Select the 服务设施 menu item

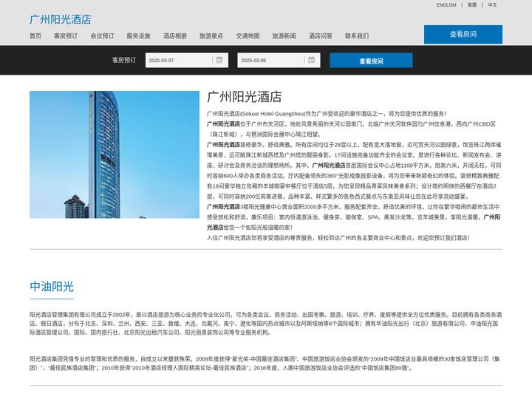[138, 35]
